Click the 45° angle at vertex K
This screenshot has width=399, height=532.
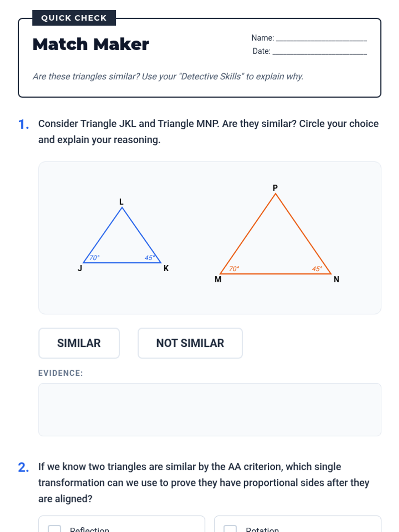[x=150, y=258]
